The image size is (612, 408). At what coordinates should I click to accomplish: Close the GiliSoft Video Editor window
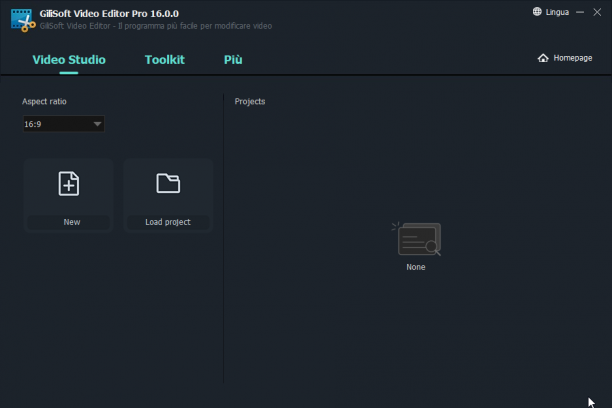pos(597,12)
